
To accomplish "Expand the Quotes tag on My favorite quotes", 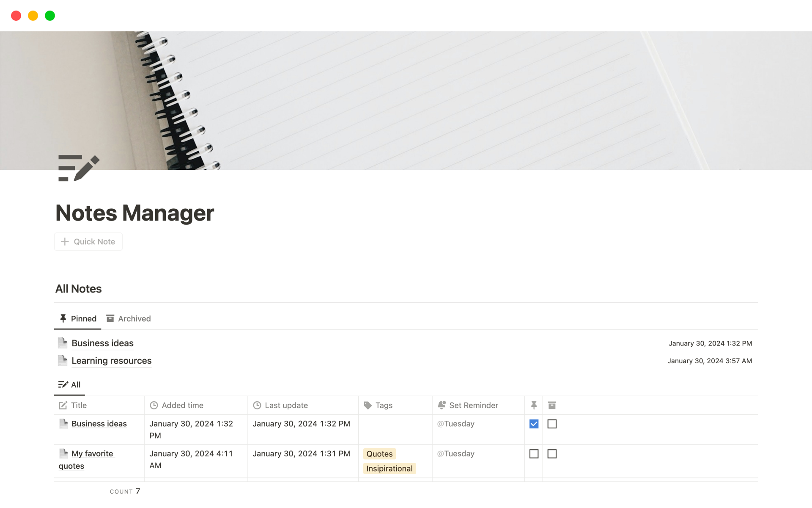I will point(378,453).
